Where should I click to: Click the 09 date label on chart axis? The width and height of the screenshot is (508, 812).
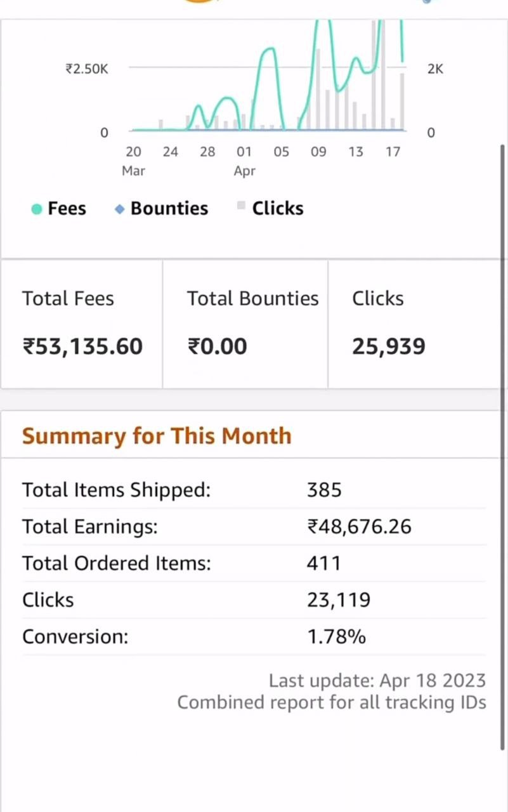click(318, 152)
